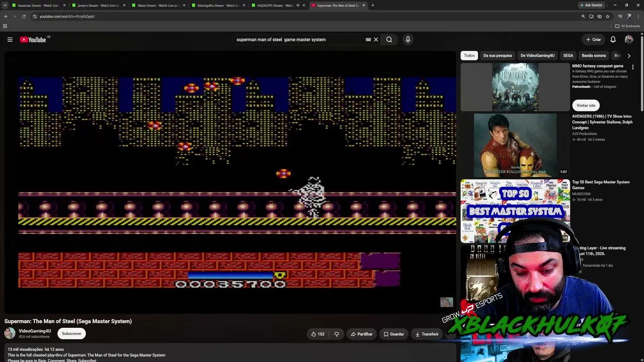Close the teozeroaz Stream tab
Viewport: 644px width, 362px height.
(x=64, y=5)
